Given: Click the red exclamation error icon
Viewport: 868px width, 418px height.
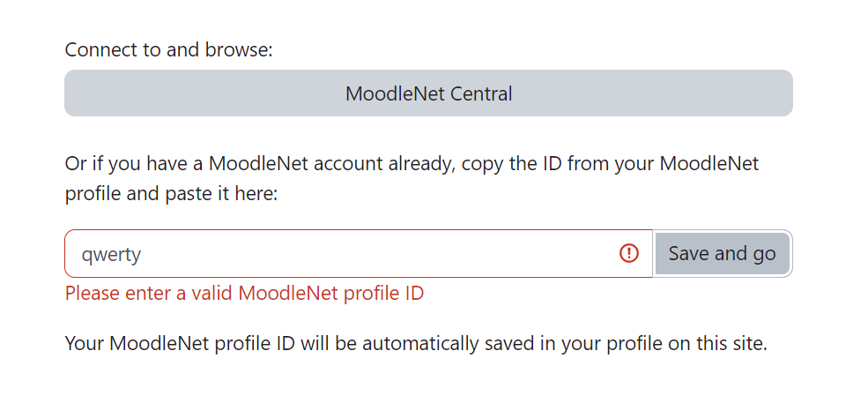Looking at the screenshot, I should (x=629, y=254).
